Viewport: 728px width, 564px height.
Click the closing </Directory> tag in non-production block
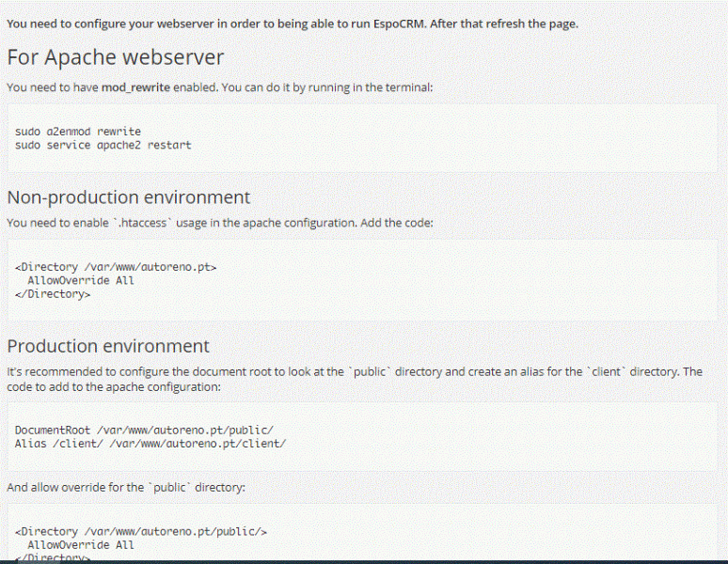click(x=53, y=293)
